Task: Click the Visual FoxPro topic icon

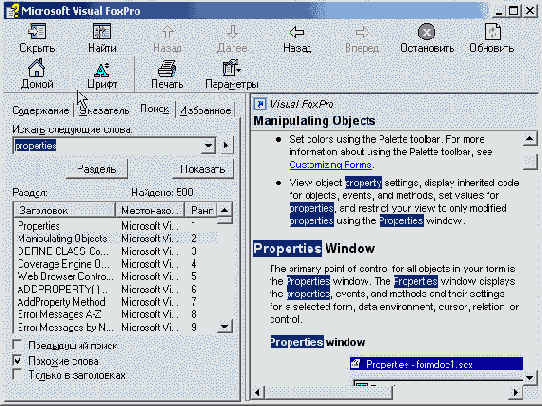Action: [260, 104]
